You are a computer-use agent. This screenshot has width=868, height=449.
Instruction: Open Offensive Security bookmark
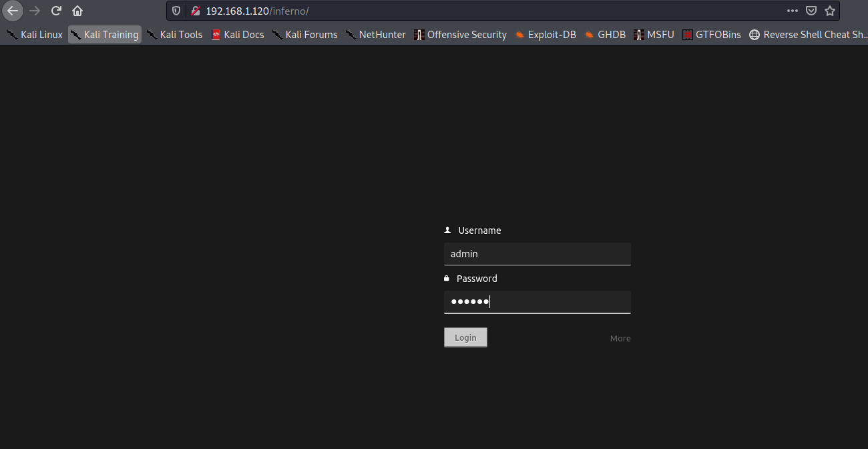tap(461, 35)
